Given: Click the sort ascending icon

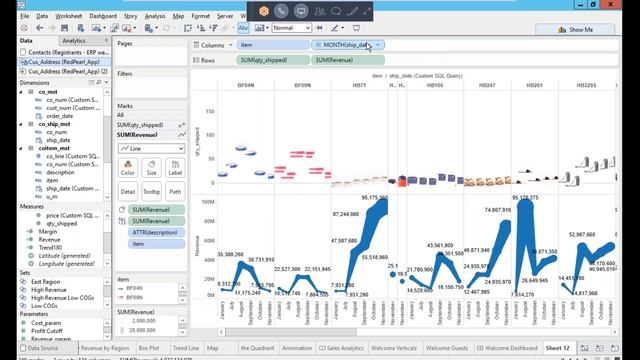Looking at the screenshot, I should pos(200,28).
